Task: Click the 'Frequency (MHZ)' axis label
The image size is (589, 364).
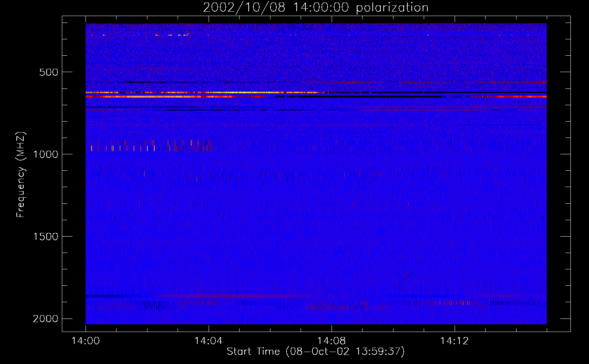Action: (21, 175)
